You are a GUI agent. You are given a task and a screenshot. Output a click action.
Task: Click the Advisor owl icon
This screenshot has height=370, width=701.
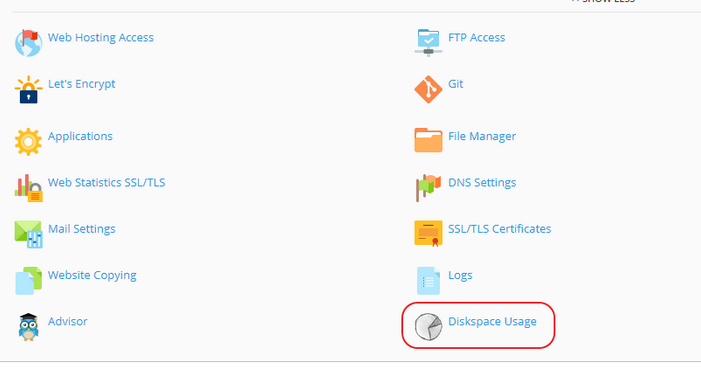(x=28, y=327)
